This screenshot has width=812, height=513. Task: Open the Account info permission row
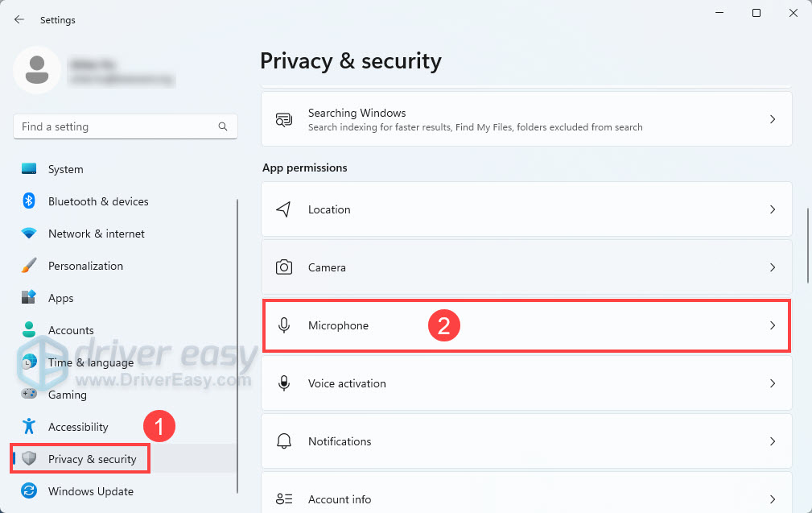tap(526, 499)
